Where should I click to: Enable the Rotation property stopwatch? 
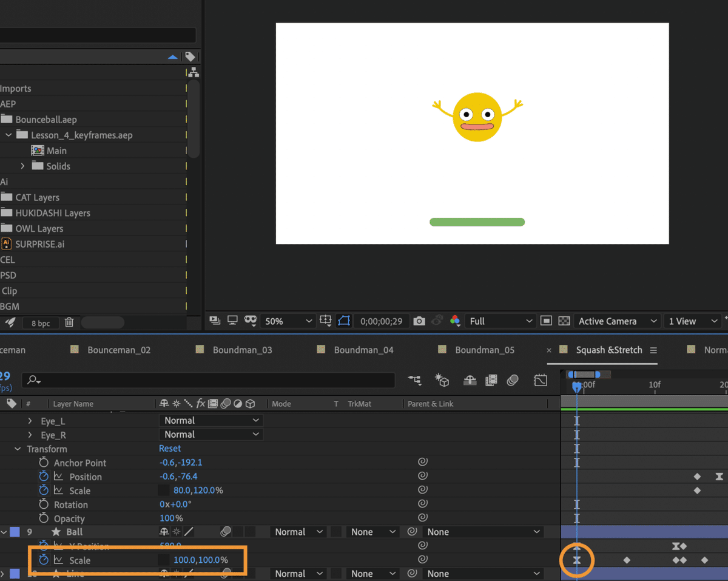pyautogui.click(x=44, y=505)
